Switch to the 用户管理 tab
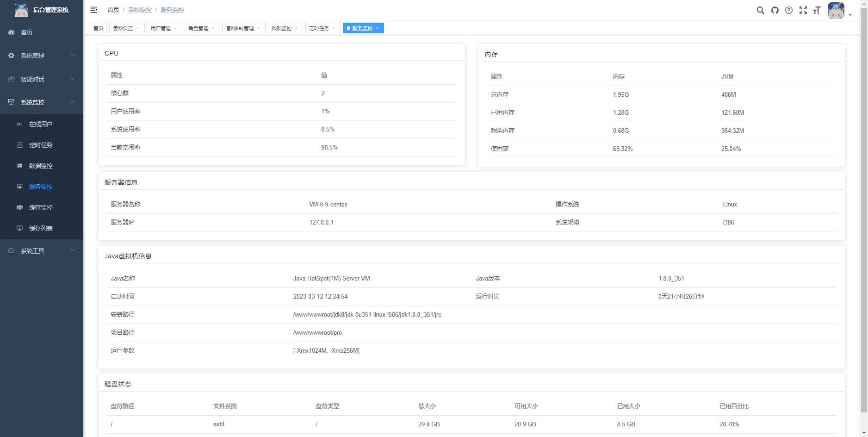 coord(161,28)
